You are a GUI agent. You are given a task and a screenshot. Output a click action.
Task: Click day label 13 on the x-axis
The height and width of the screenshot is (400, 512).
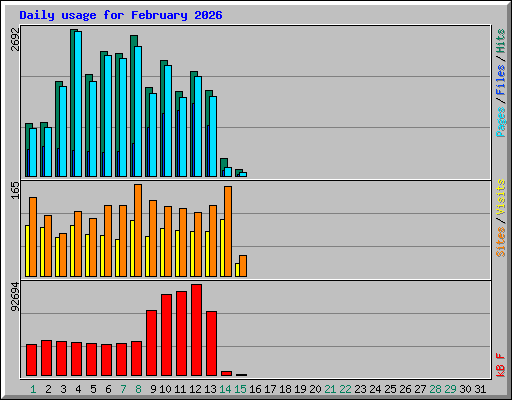[x=210, y=389]
